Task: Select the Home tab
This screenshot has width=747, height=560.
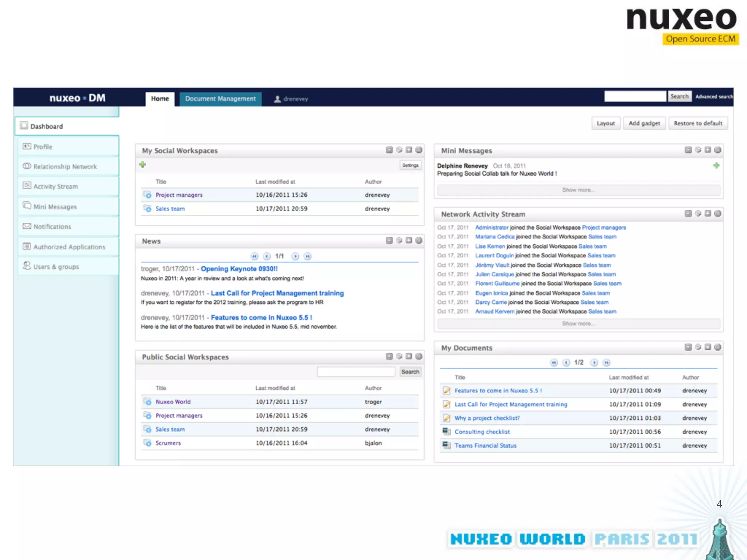Action: click(x=160, y=99)
